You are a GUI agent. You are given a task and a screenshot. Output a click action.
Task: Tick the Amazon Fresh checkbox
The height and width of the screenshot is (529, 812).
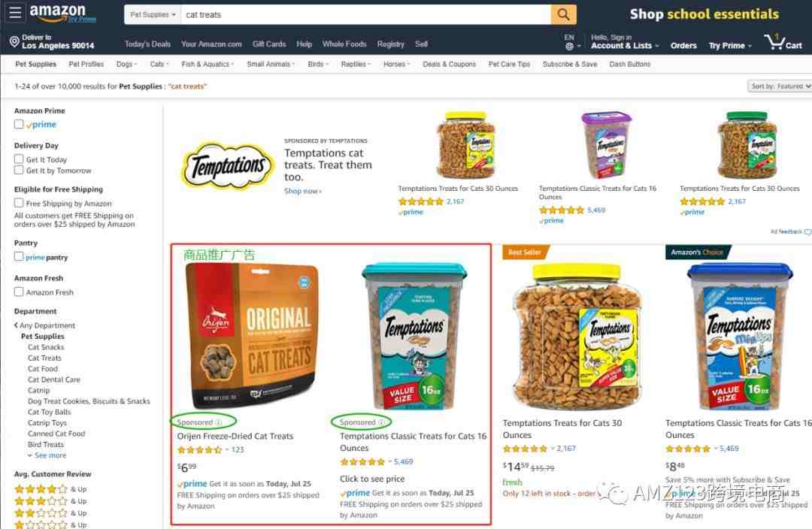19,292
